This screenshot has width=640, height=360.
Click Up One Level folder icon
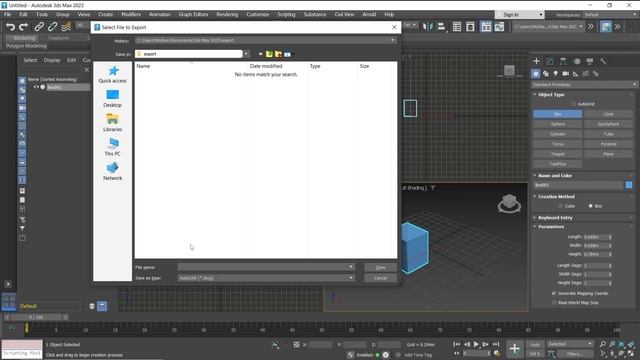point(269,54)
